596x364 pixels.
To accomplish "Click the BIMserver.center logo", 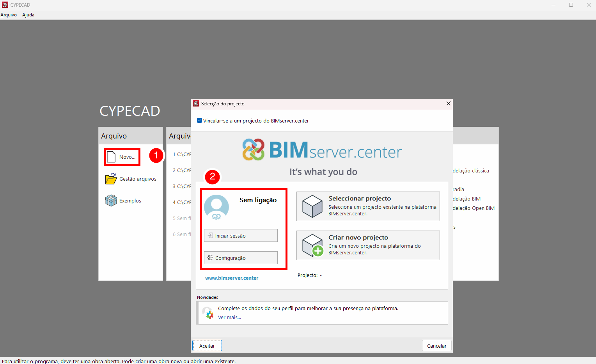I will point(322,150).
